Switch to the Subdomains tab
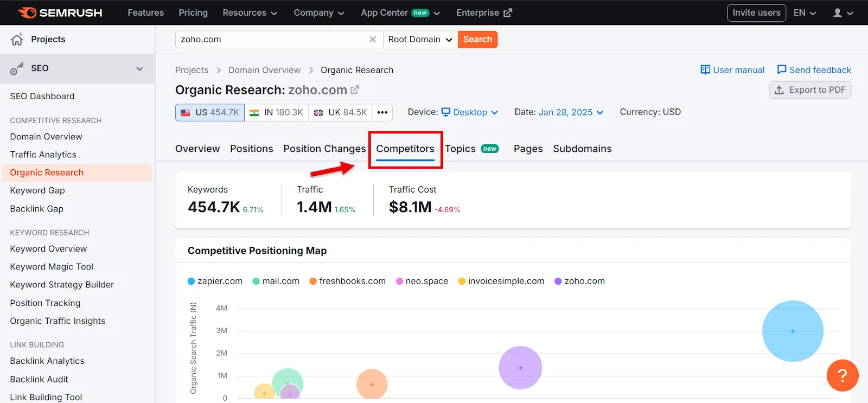This screenshot has height=403, width=868. click(x=582, y=149)
